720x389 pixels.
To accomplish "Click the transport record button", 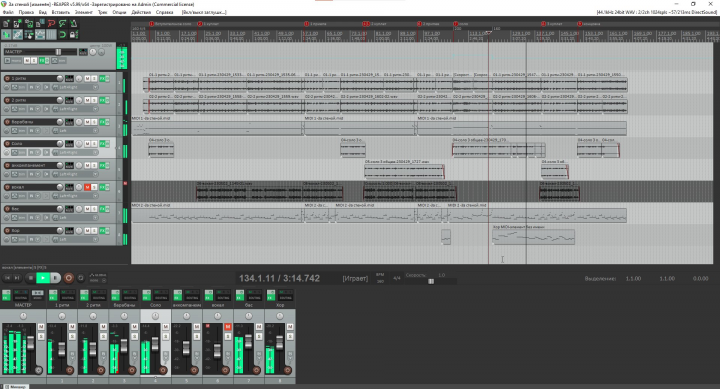I will coord(68,278).
